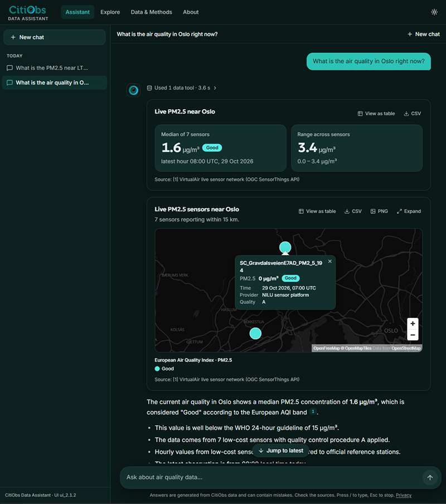446x504 pixels.
Task: Focus the 'Ask about air quality data...' field
Action: [x=270, y=477]
